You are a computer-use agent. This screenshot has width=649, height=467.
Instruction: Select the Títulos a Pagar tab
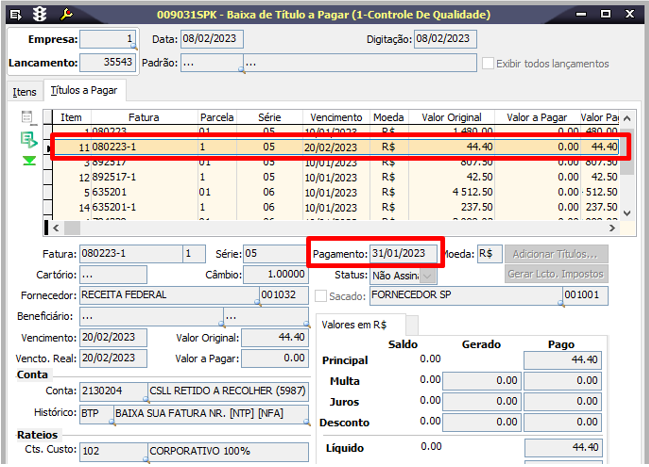(x=84, y=90)
